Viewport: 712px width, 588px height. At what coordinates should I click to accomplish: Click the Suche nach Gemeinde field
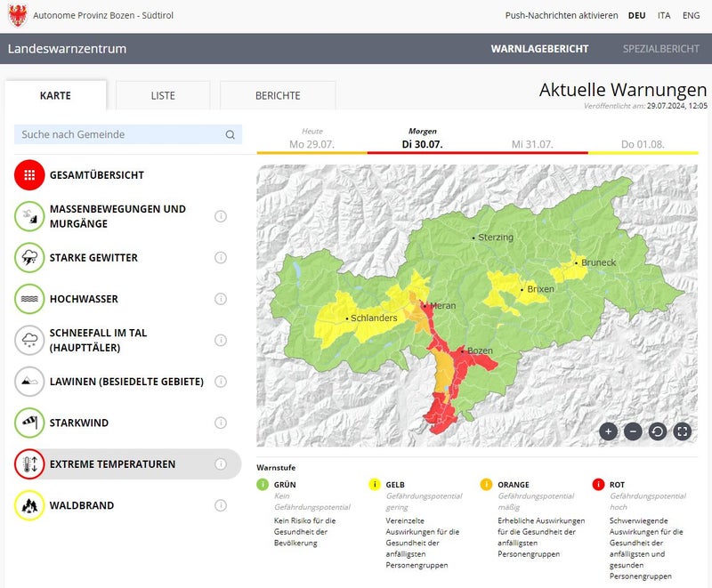(120, 134)
